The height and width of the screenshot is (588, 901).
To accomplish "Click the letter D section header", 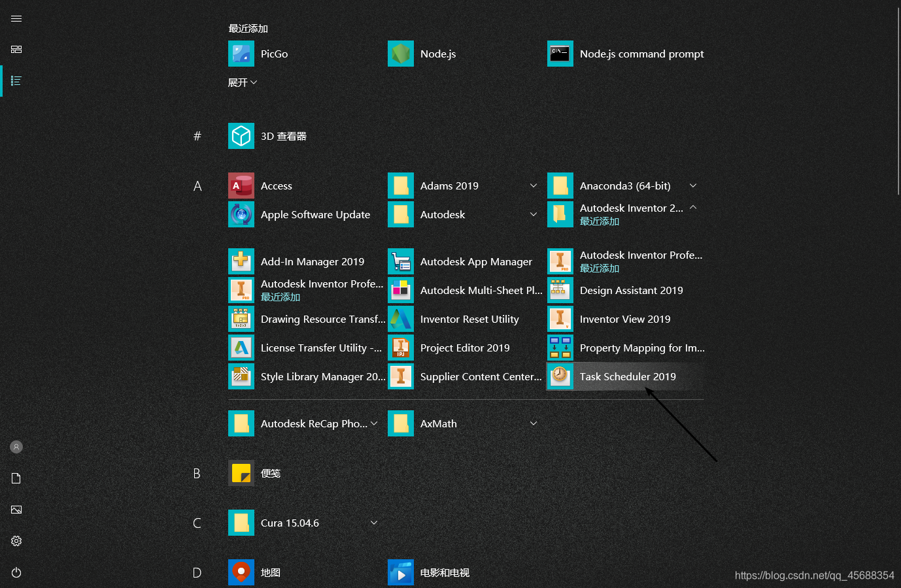I will 197,573.
